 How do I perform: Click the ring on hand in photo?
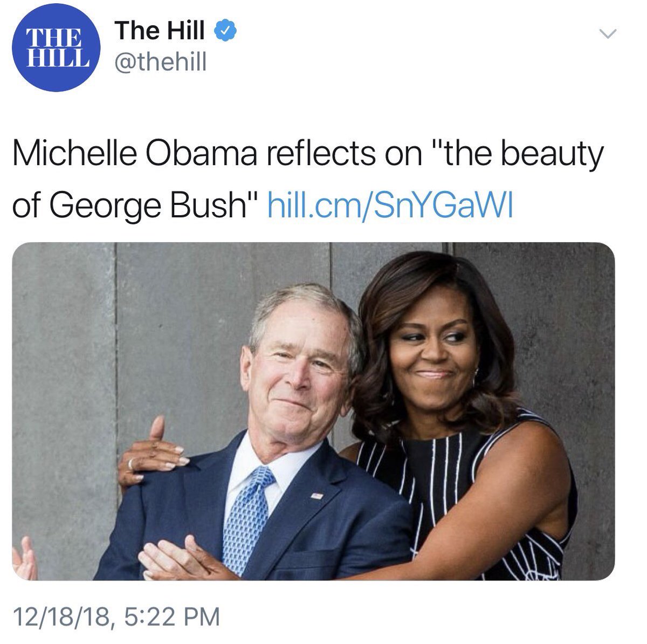pos(130,463)
